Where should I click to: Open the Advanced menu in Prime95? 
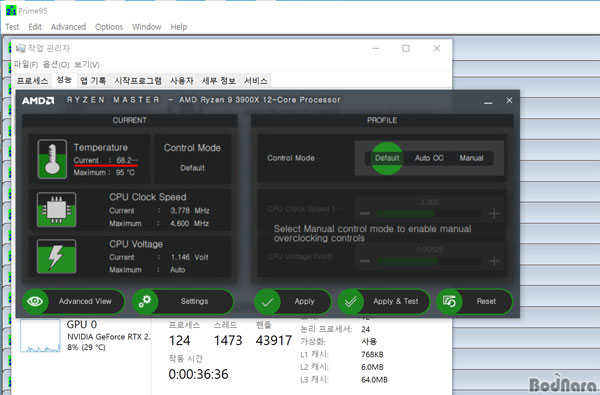68,27
